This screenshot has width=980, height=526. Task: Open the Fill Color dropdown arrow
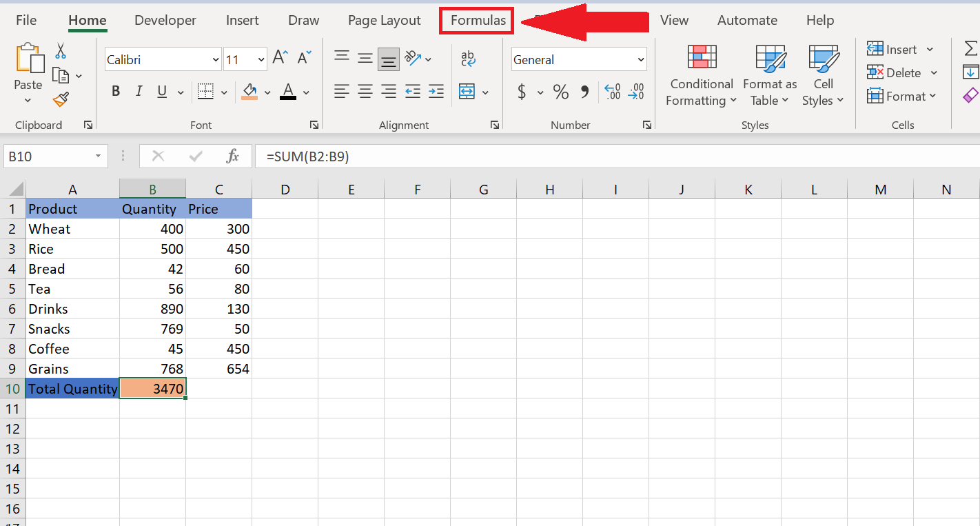tap(267, 92)
